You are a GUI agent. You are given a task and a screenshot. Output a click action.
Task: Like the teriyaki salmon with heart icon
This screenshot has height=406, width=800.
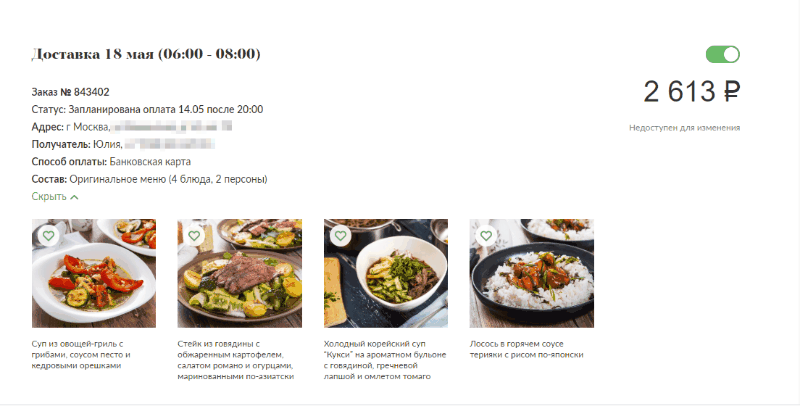point(486,236)
